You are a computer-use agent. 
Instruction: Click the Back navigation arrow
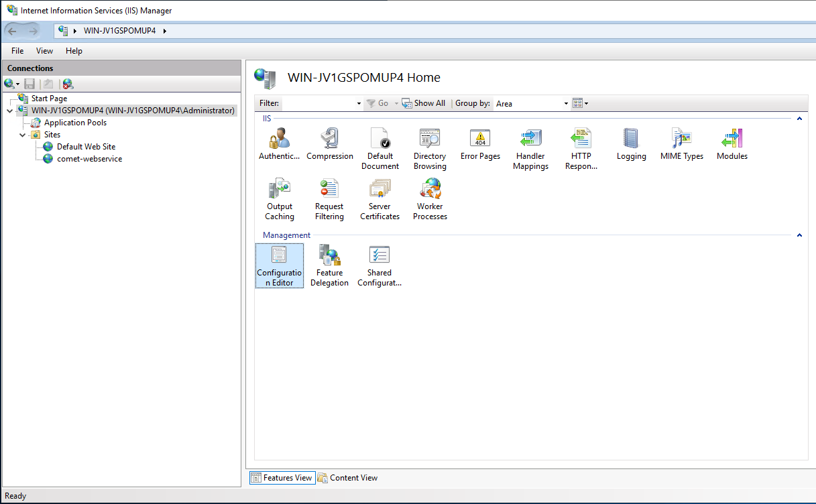click(x=13, y=31)
